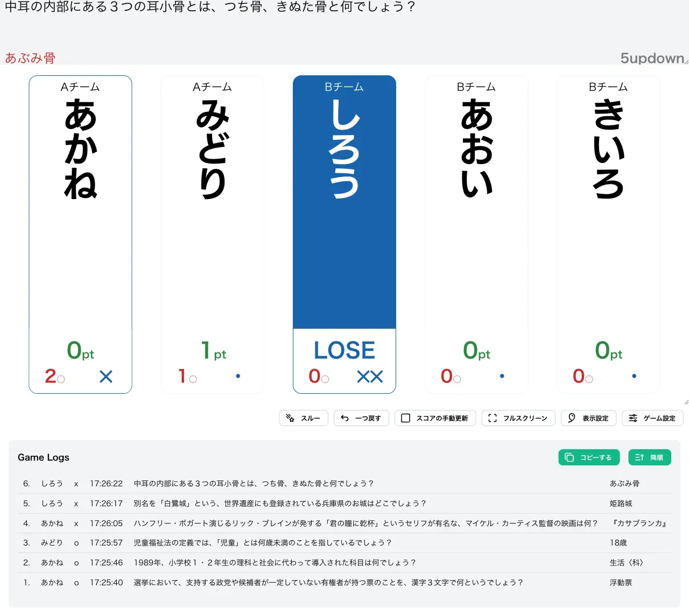Open ゲーム設定 game settings
The height and width of the screenshot is (616, 689).
pyautogui.click(x=652, y=418)
